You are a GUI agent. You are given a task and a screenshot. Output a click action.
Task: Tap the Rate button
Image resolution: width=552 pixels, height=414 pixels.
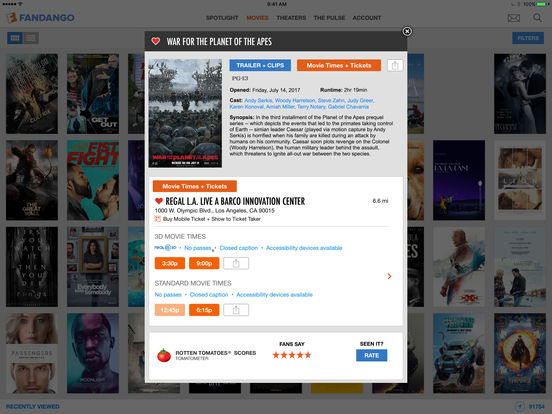point(371,355)
